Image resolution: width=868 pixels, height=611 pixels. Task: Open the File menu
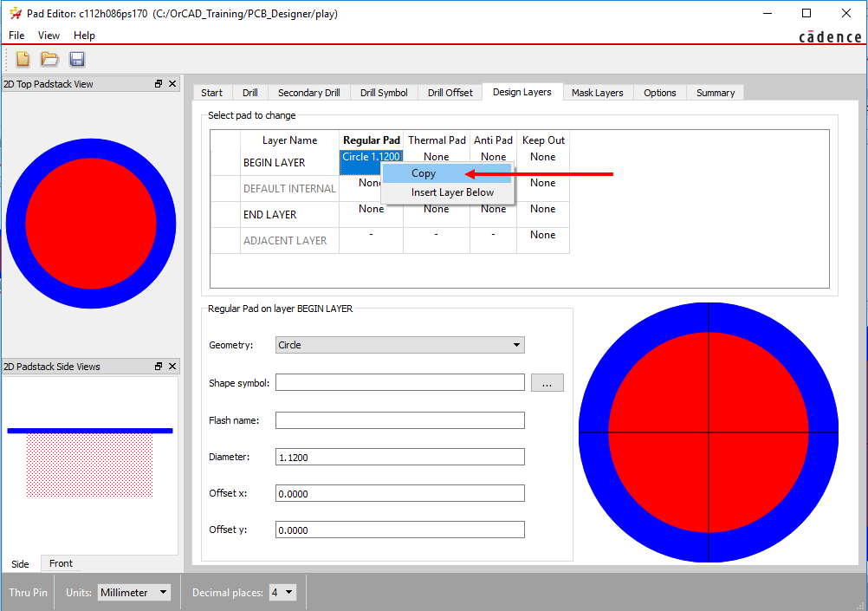coord(16,35)
